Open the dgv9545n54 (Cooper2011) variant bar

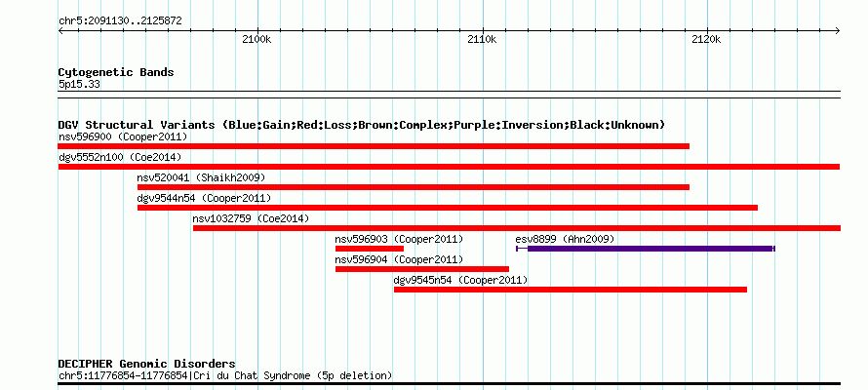[571, 290]
